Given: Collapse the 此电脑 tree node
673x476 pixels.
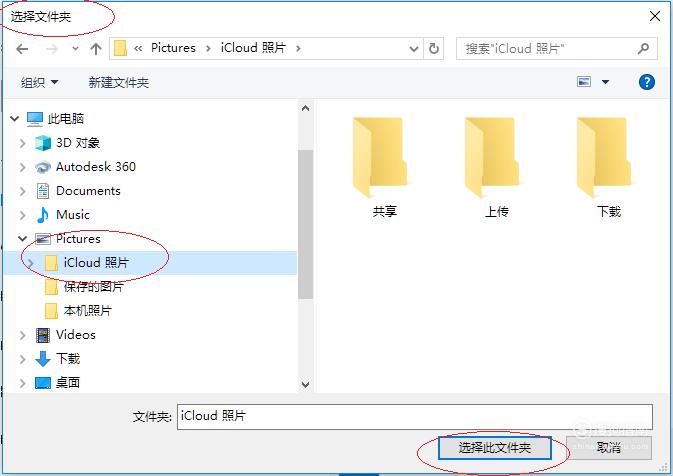Looking at the screenshot, I should pos(15,118).
